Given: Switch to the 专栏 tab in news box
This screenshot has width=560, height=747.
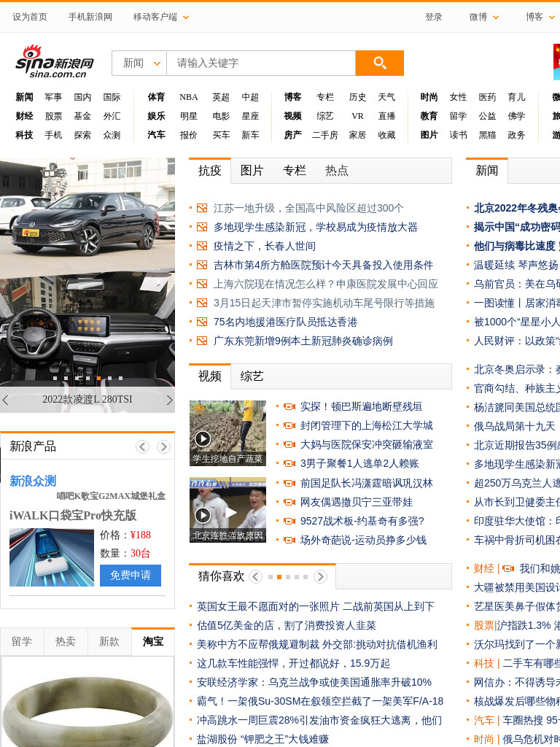Looking at the screenshot, I should tap(295, 171).
